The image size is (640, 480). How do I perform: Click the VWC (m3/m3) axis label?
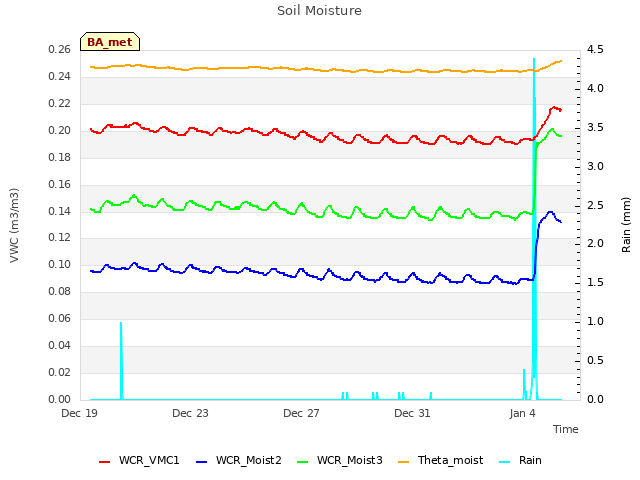[14, 225]
